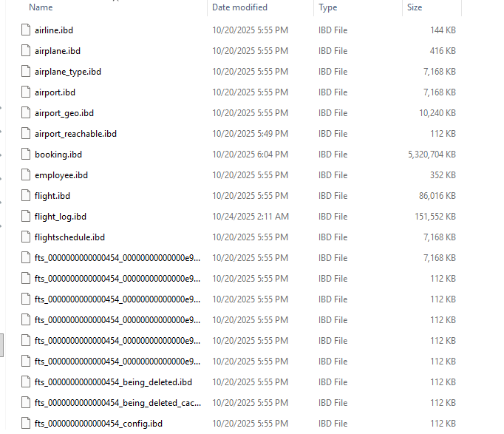Screen dimensions: 504x434
Task: Select the booking.ibd file icon
Action: (26, 155)
